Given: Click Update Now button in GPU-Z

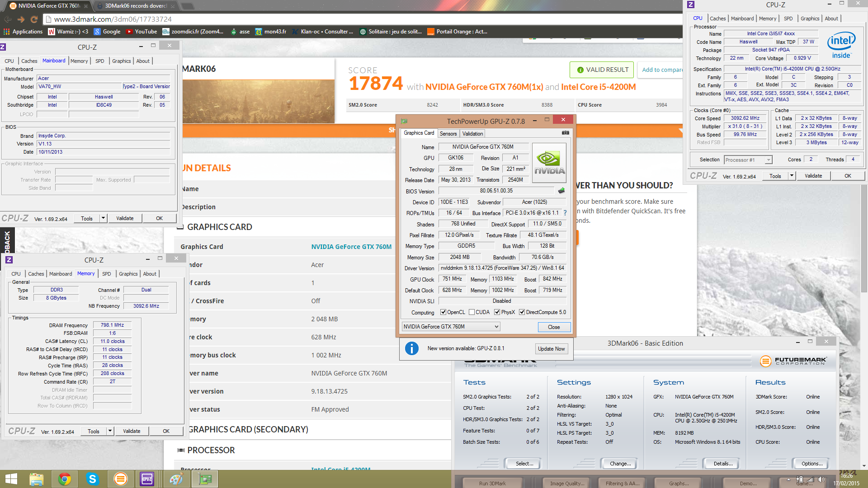Looking at the screenshot, I should [551, 349].
